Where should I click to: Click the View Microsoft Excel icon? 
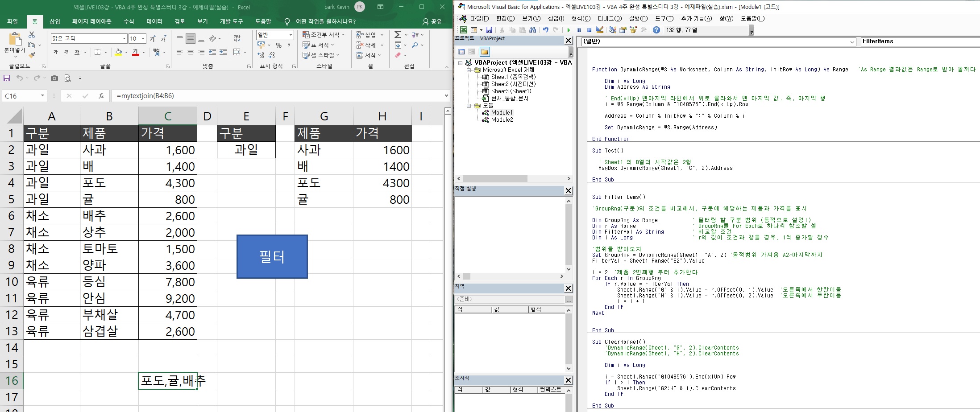point(464,30)
